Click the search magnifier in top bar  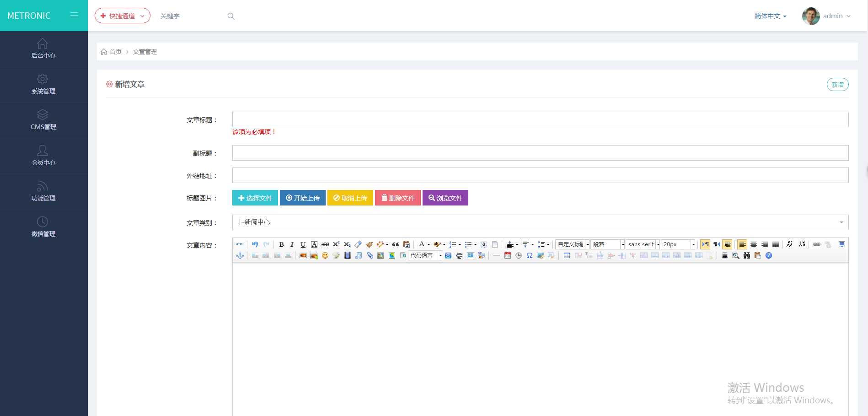(x=231, y=16)
